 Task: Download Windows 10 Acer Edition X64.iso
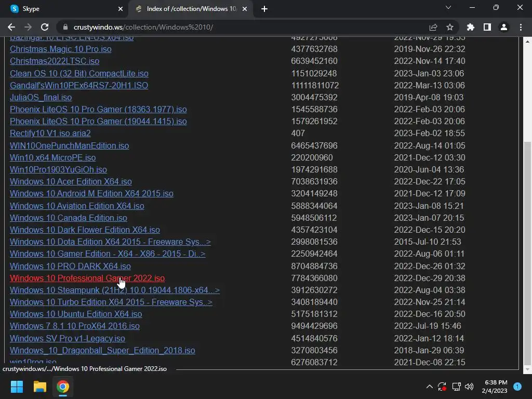coord(71,181)
